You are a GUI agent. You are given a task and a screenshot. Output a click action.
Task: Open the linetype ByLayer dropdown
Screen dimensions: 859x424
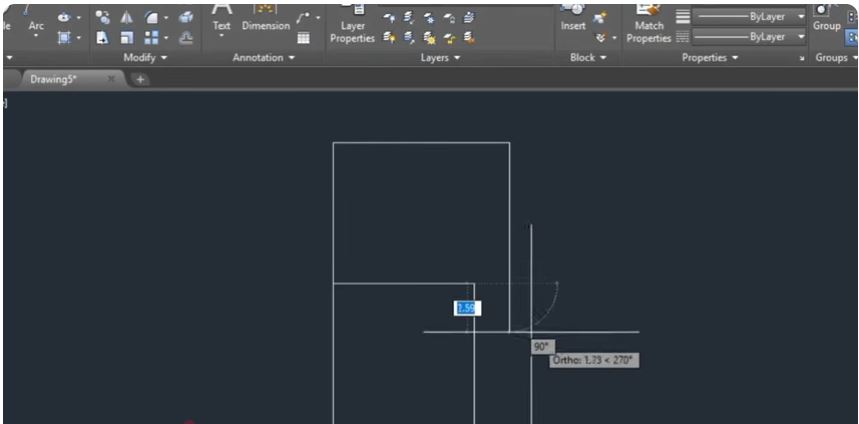[749, 37]
